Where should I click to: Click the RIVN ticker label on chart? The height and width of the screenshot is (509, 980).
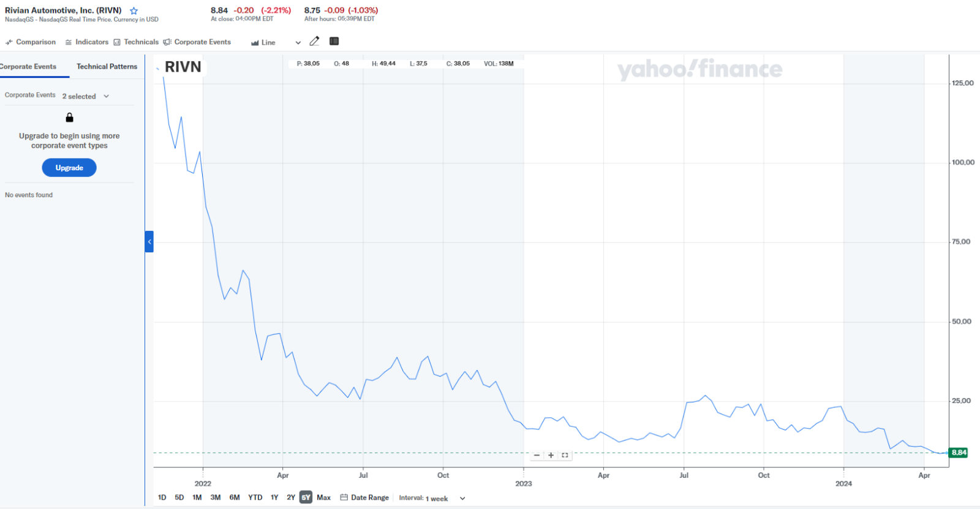click(183, 67)
